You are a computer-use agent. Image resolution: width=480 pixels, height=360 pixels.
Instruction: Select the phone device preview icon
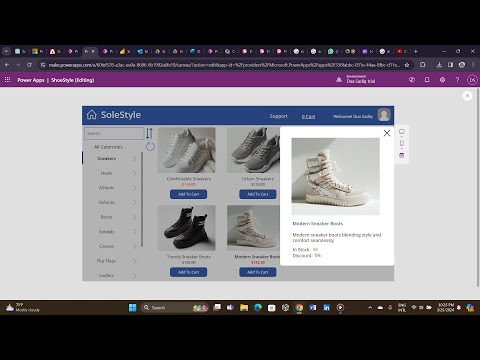pyautogui.click(x=402, y=143)
